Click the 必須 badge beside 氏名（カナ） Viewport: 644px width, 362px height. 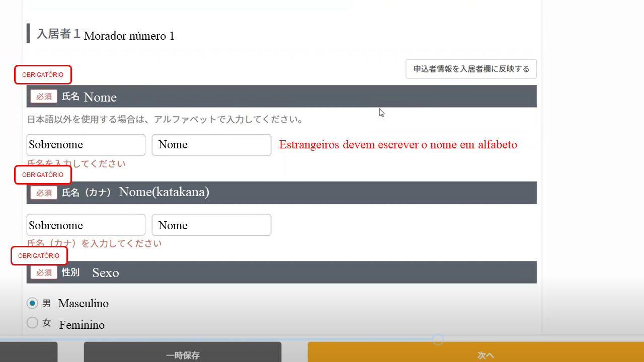(44, 193)
